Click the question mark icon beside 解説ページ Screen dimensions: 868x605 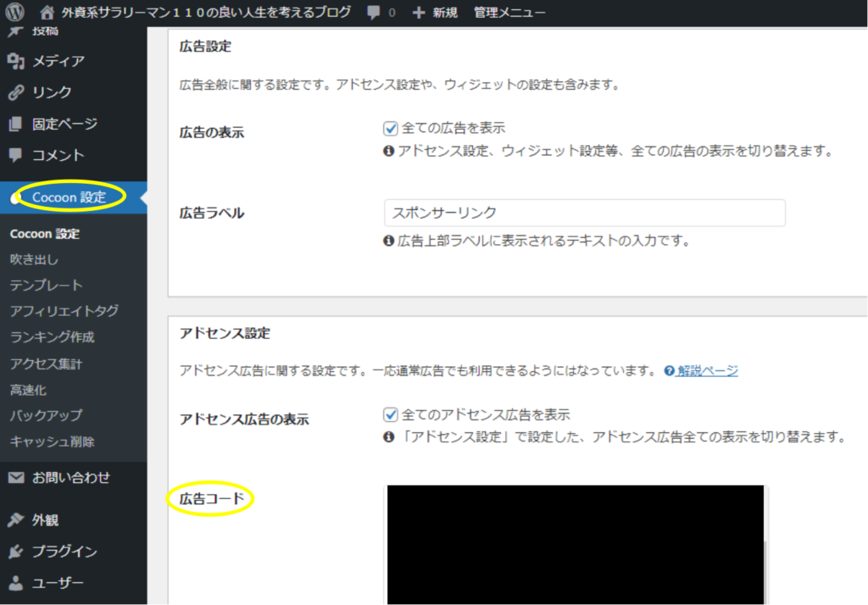670,371
